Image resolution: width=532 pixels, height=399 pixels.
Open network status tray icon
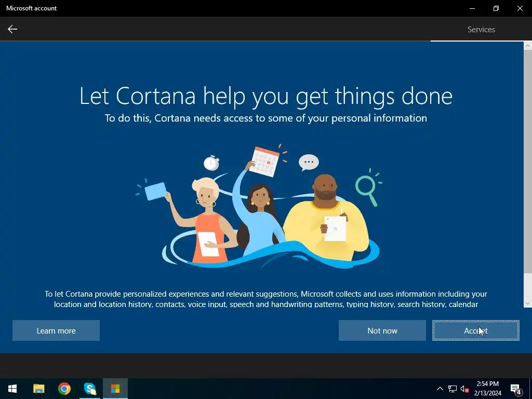[453, 389]
